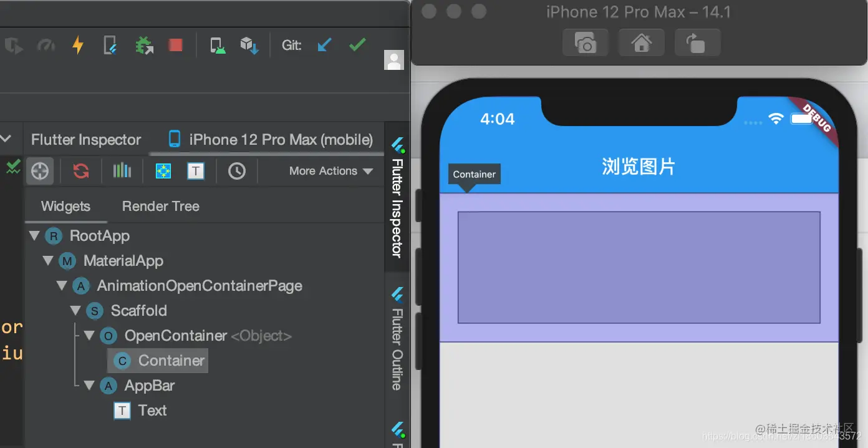The height and width of the screenshot is (448, 868).
Task: Switch to the Widgets tab
Action: click(65, 207)
